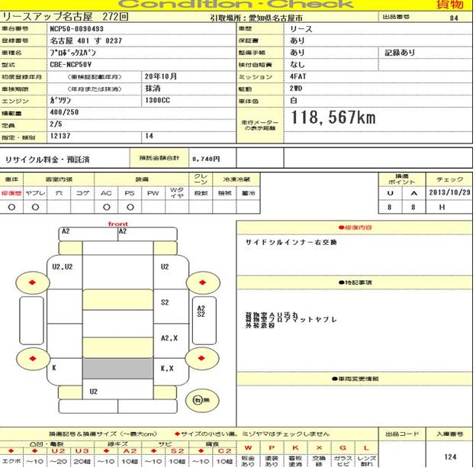Click the red W code in the legend
The image size is (476, 468).
pos(248,447)
